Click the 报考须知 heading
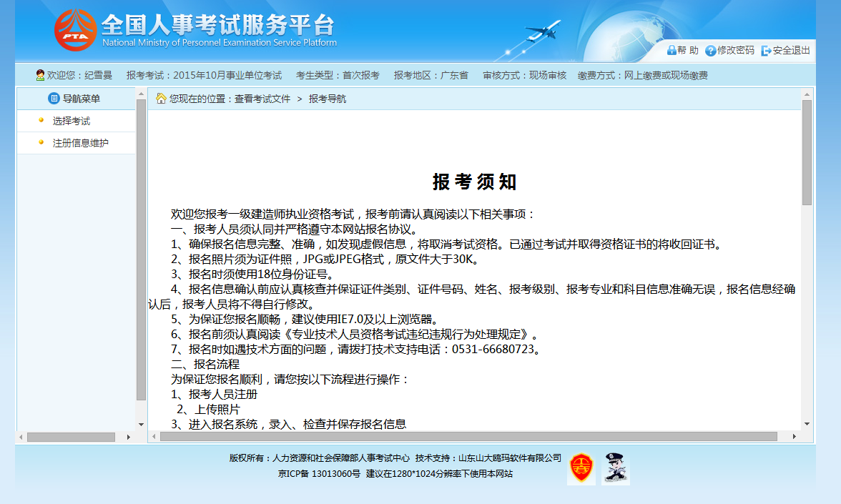This screenshot has height=504, width=841. click(475, 182)
